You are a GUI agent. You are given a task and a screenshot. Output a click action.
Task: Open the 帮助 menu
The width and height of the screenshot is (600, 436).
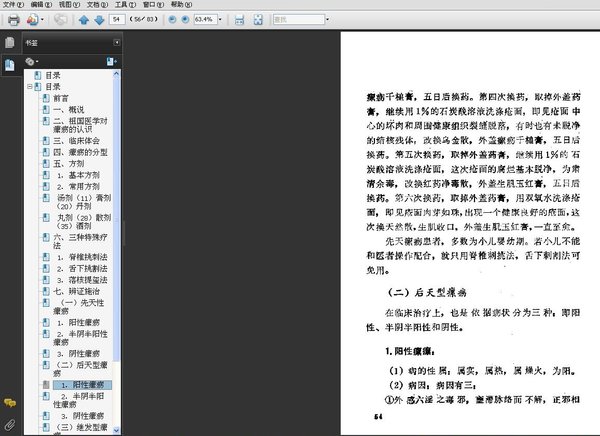[x=181, y=5]
